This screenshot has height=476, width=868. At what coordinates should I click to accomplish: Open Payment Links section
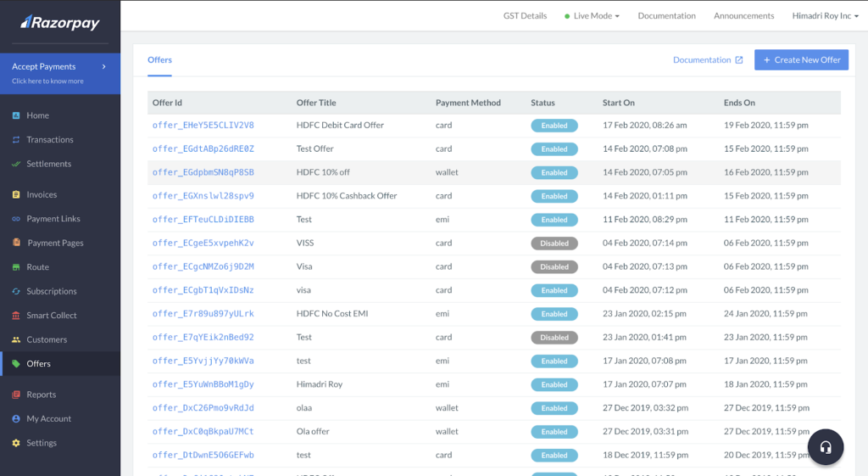53,219
